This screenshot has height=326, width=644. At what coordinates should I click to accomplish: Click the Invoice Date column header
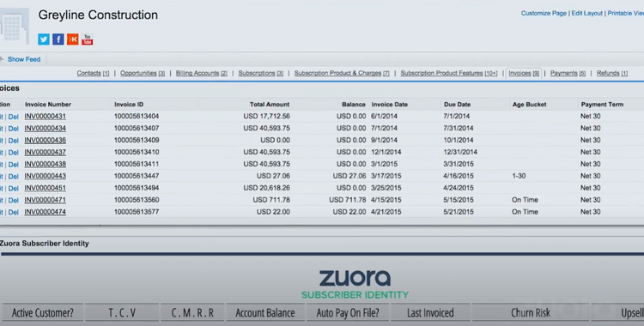click(389, 105)
